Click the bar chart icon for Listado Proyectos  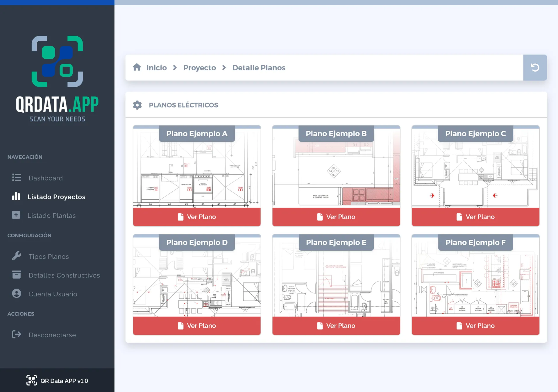16,196
